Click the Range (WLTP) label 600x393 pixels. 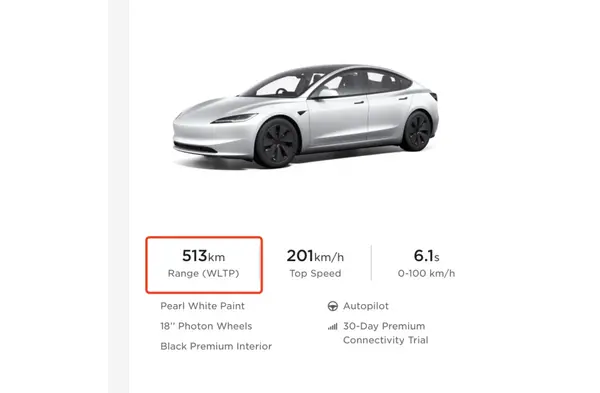coord(204,274)
